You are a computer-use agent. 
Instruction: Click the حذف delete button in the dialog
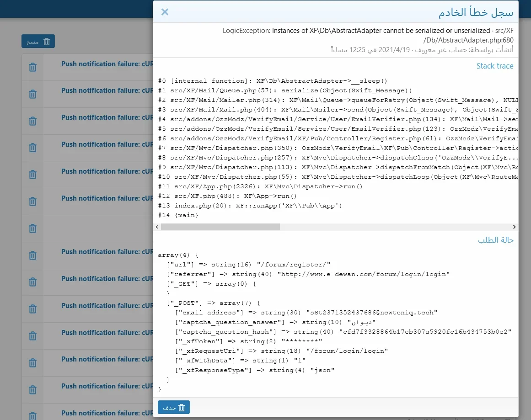coord(174,408)
